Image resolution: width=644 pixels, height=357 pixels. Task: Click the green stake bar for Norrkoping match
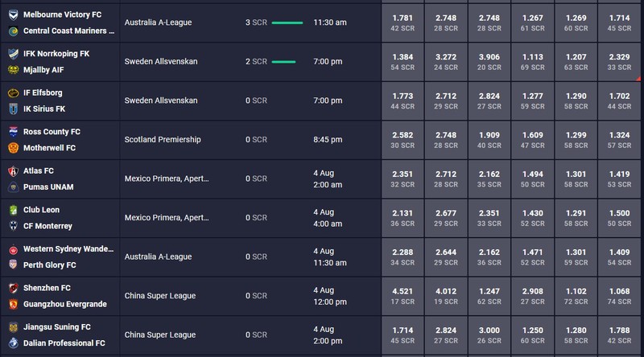coord(283,62)
